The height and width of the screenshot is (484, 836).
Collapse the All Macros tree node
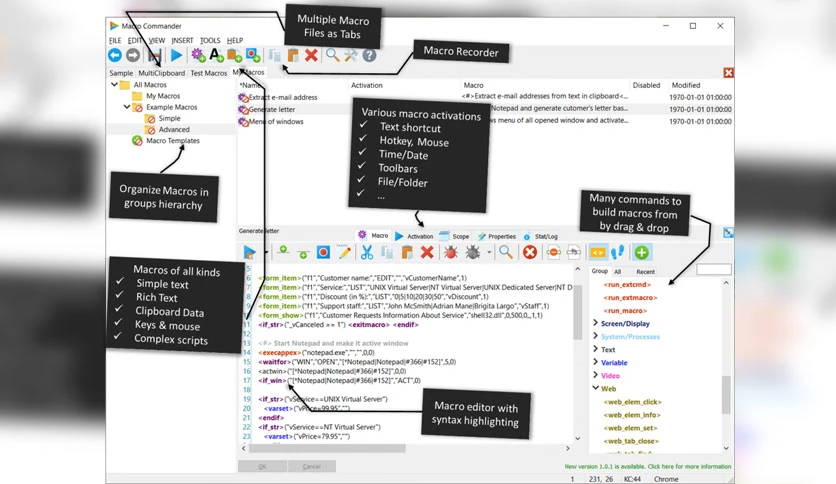(x=114, y=84)
